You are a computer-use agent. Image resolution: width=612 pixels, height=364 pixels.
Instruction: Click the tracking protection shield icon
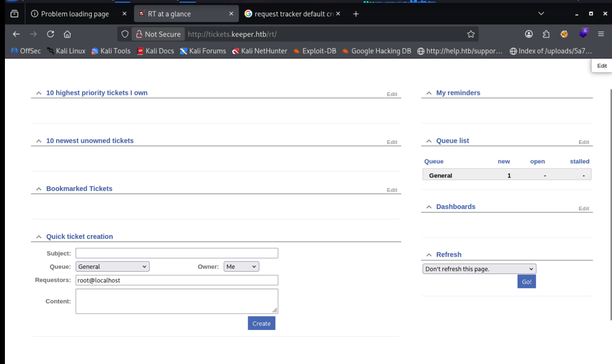[x=125, y=34]
